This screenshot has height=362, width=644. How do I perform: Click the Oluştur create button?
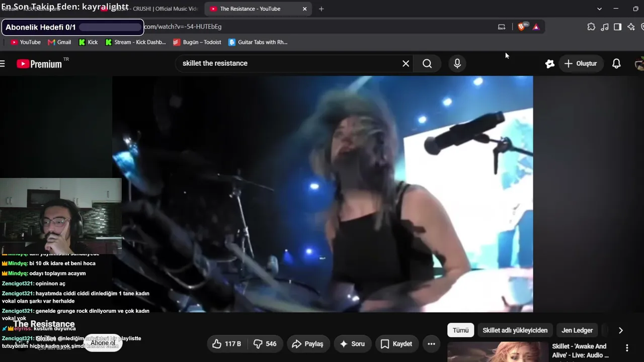pyautogui.click(x=581, y=63)
